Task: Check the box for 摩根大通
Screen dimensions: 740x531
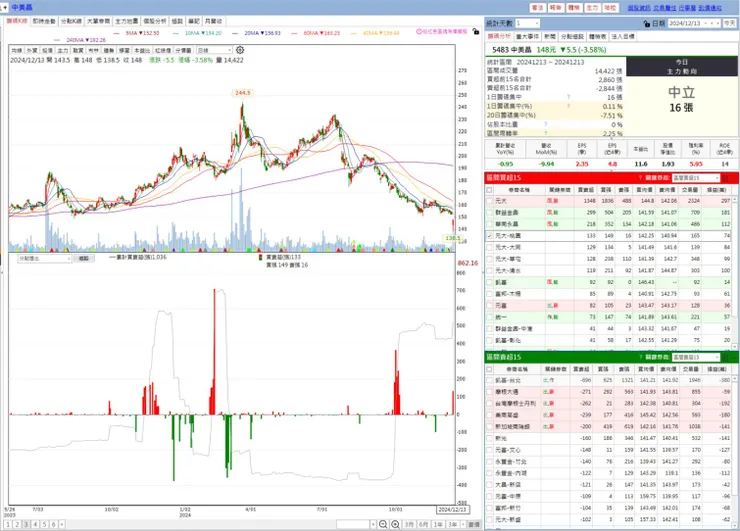Action: click(x=489, y=392)
